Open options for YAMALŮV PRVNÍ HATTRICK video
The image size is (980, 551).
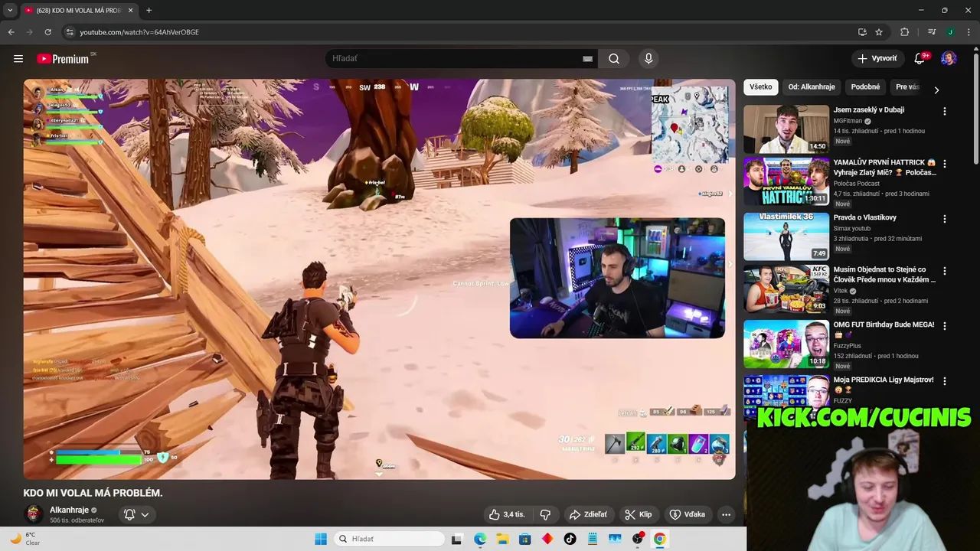pos(944,164)
